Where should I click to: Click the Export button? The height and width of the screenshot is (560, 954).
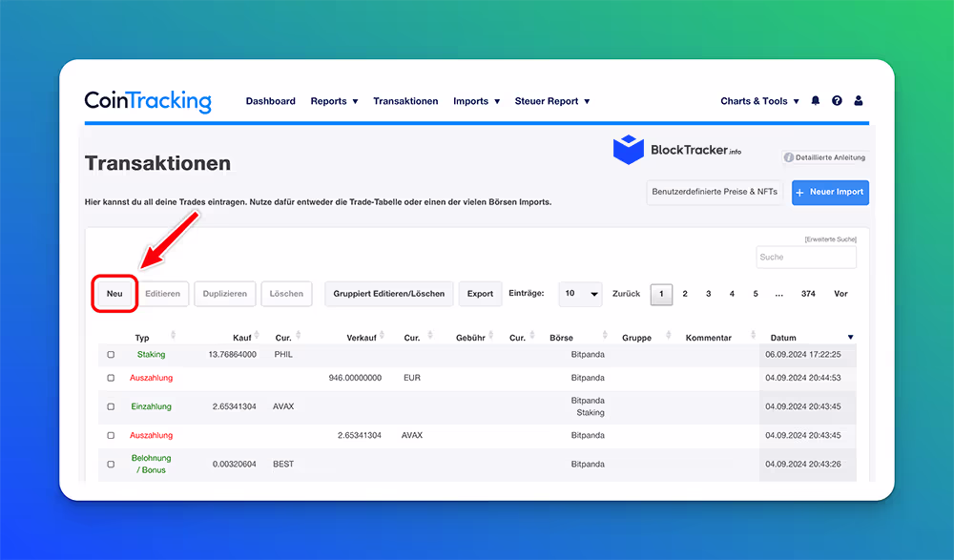click(x=480, y=294)
